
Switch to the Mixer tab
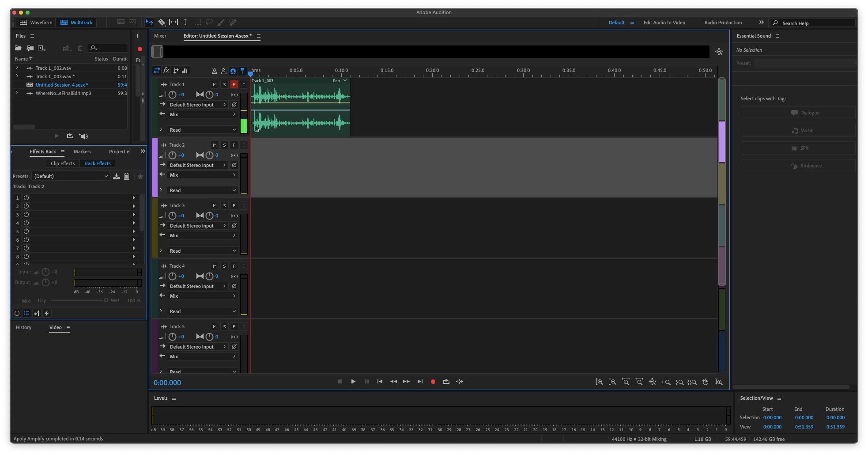(160, 36)
